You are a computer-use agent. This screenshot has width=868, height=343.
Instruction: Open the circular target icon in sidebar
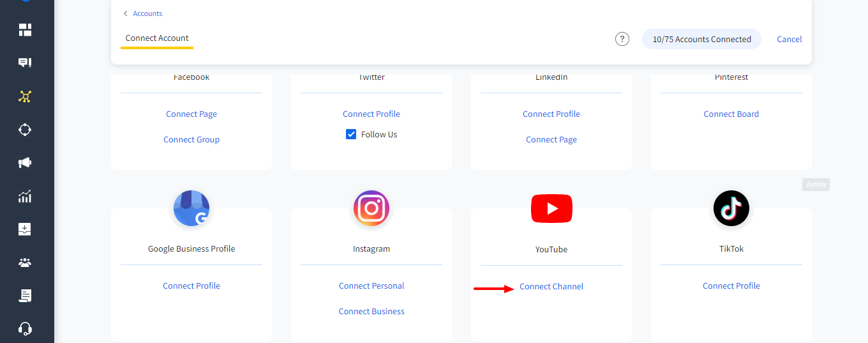pos(25,130)
